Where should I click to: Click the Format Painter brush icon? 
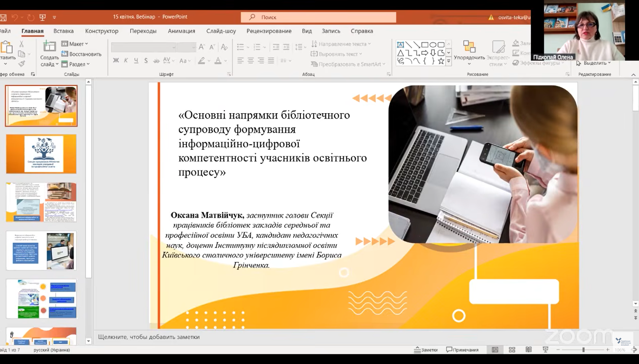pos(22,63)
